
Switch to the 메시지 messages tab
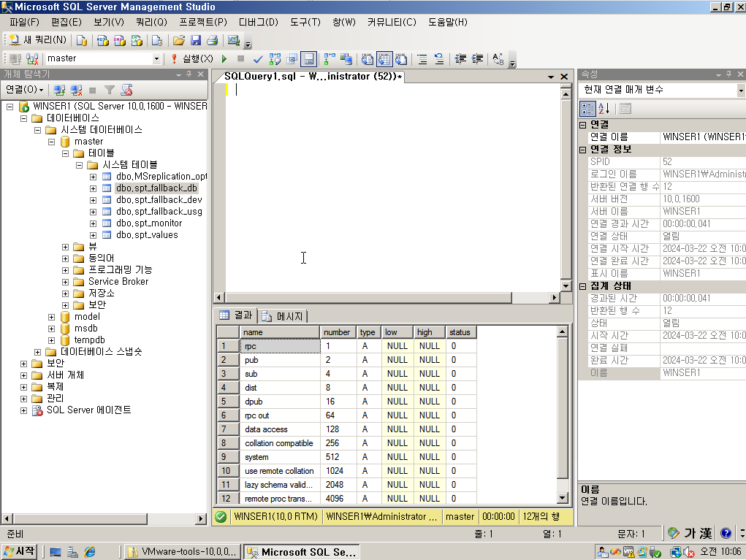[x=283, y=316]
